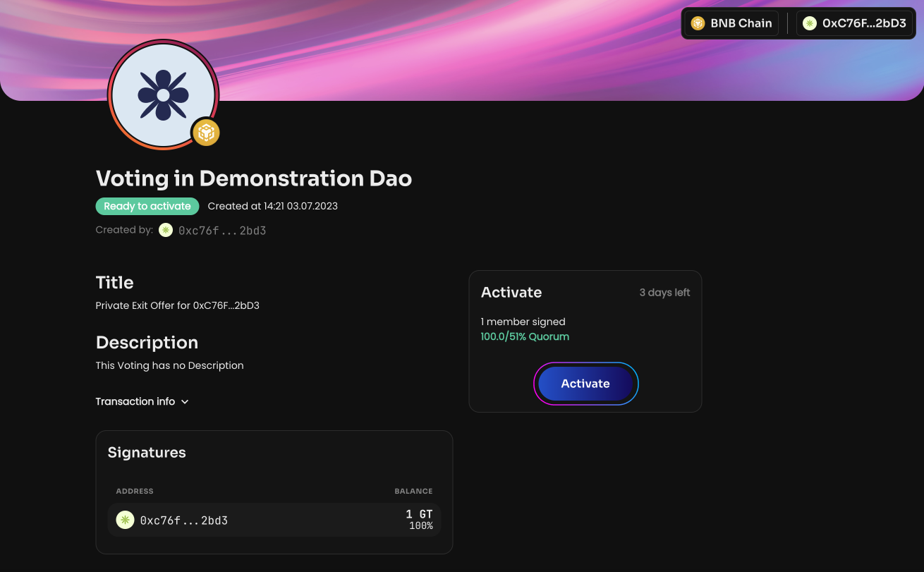Expand the Transaction info section
Image resolution: width=924 pixels, height=572 pixels.
coord(142,401)
